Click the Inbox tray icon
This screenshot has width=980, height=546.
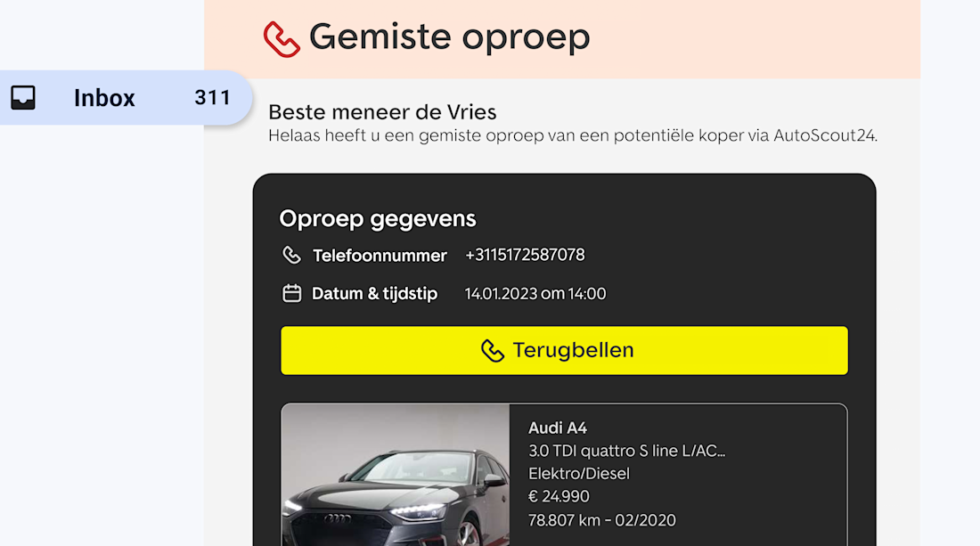point(23,97)
